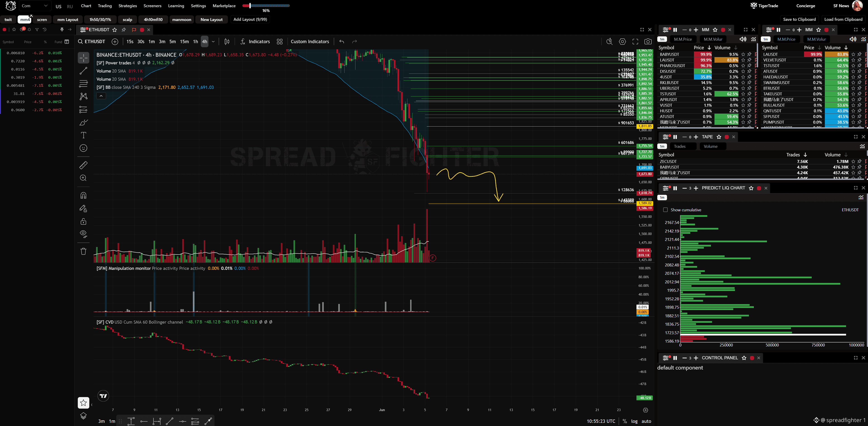Select the trend line drawing tool
The image size is (868, 426).
point(83,71)
